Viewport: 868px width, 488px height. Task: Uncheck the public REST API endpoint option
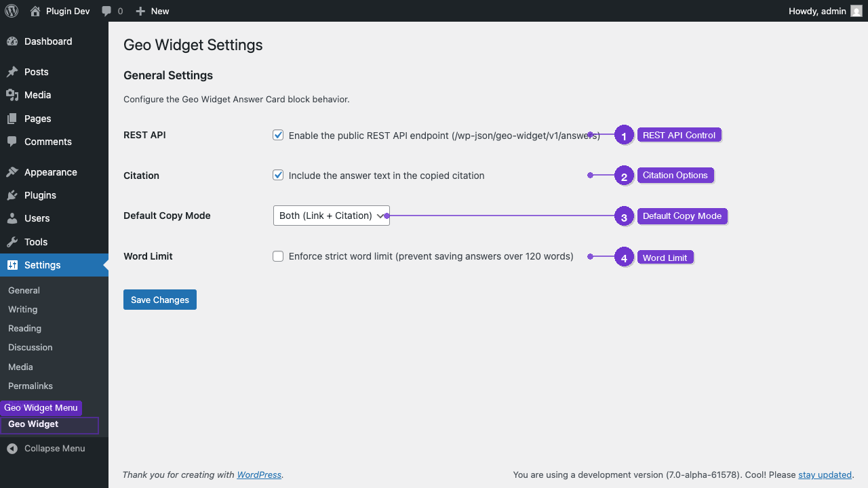pyautogui.click(x=278, y=134)
